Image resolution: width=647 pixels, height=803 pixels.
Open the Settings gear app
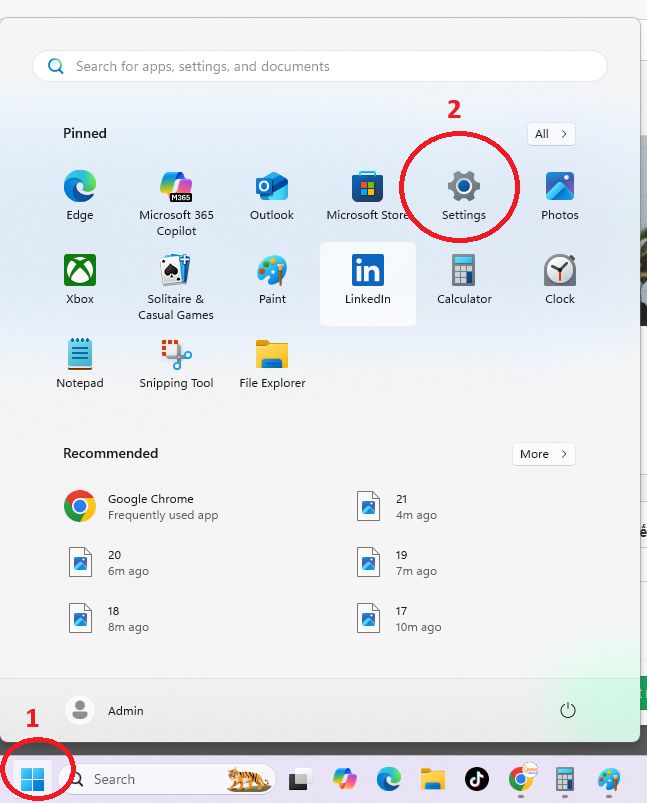pos(464,196)
